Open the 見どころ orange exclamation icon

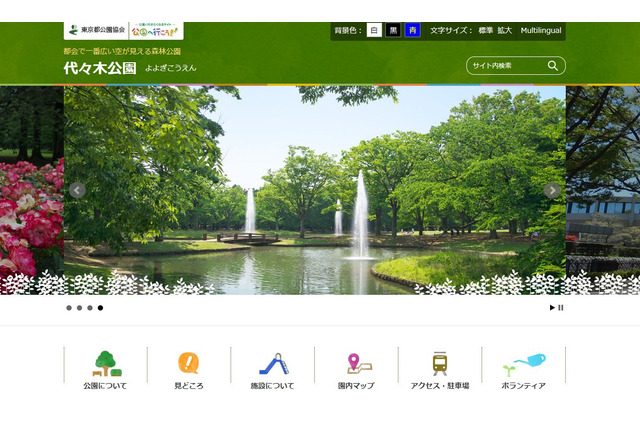point(188,363)
